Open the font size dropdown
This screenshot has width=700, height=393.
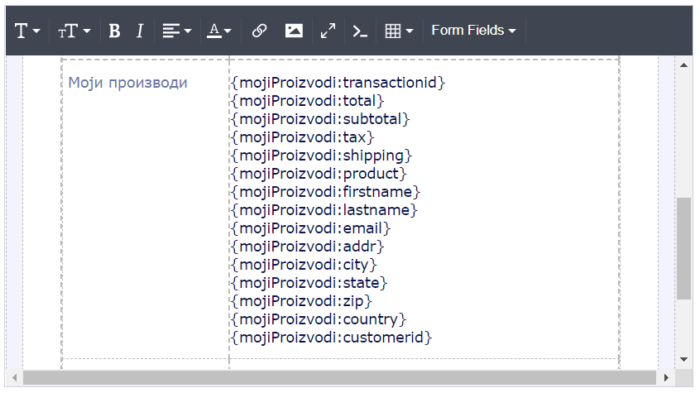pyautogui.click(x=74, y=31)
